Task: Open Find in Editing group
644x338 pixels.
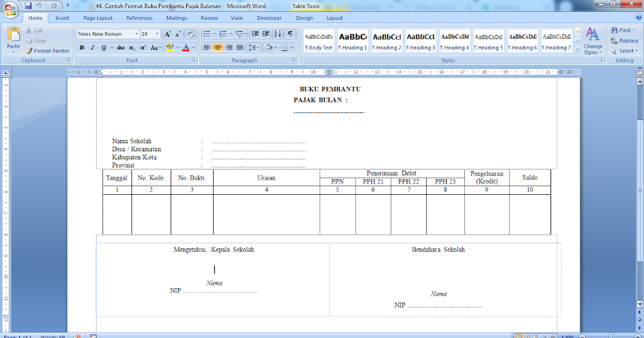Action: [x=624, y=31]
